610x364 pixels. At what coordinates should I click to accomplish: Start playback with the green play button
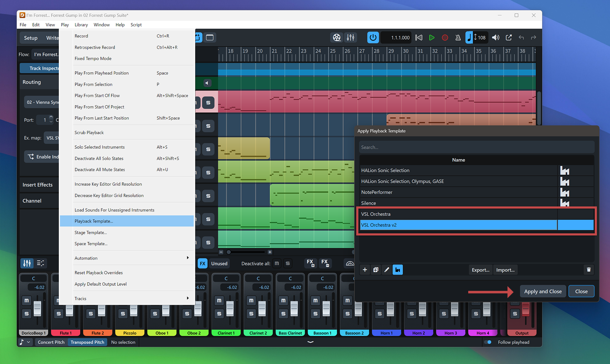coord(432,38)
